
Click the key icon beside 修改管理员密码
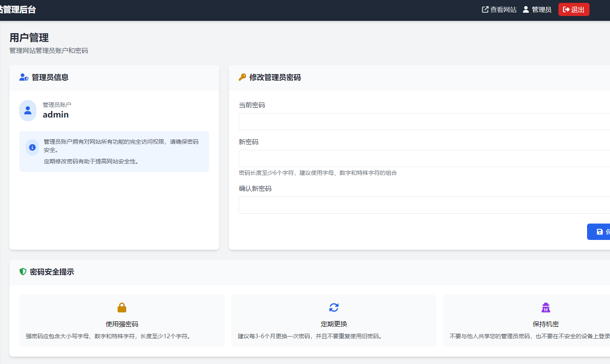[242, 77]
